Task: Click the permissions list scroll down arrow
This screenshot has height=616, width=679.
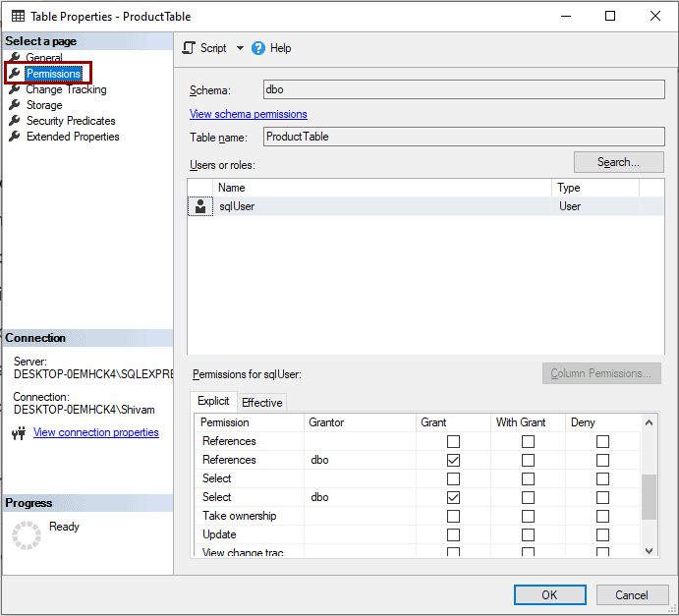Action: (x=649, y=550)
